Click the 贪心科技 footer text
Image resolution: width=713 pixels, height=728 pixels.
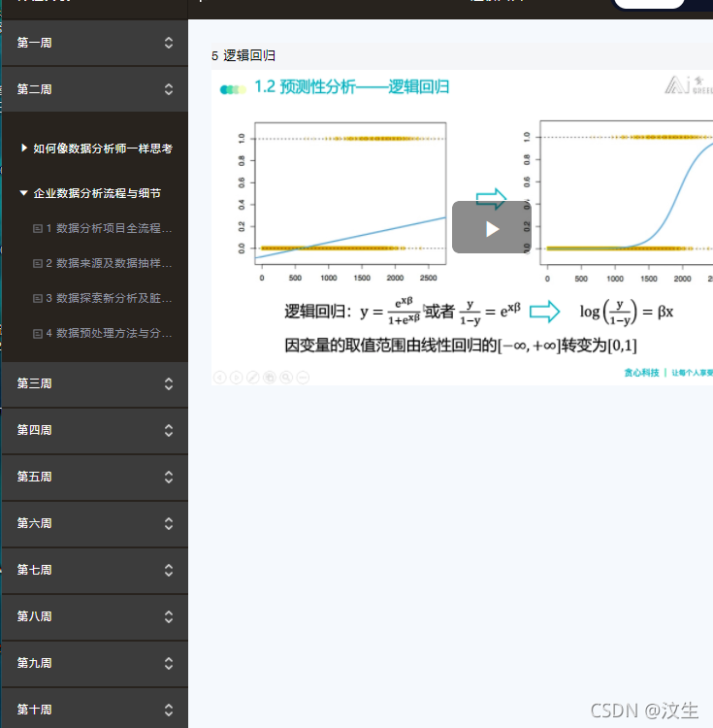click(x=641, y=373)
